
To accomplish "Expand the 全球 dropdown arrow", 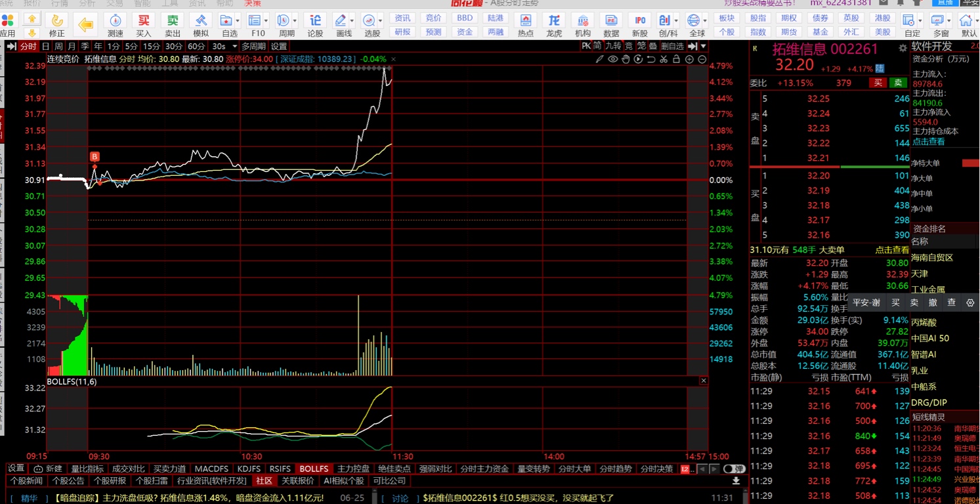I will point(706,20).
